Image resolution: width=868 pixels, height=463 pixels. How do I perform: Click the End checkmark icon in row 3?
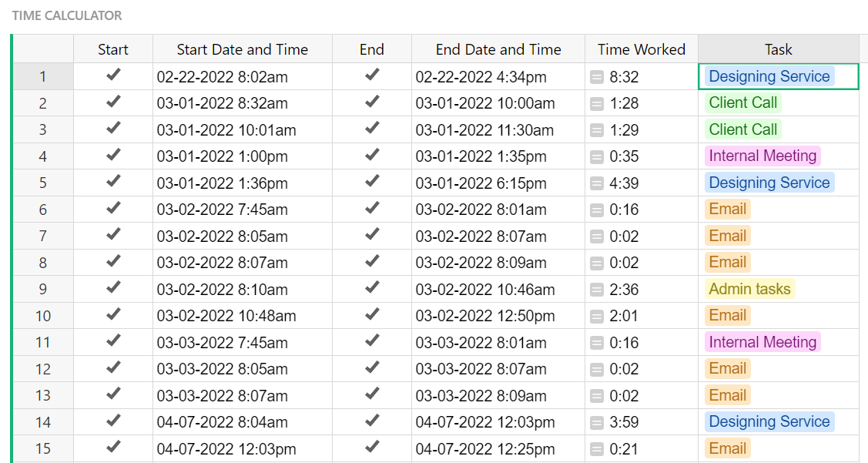click(372, 129)
